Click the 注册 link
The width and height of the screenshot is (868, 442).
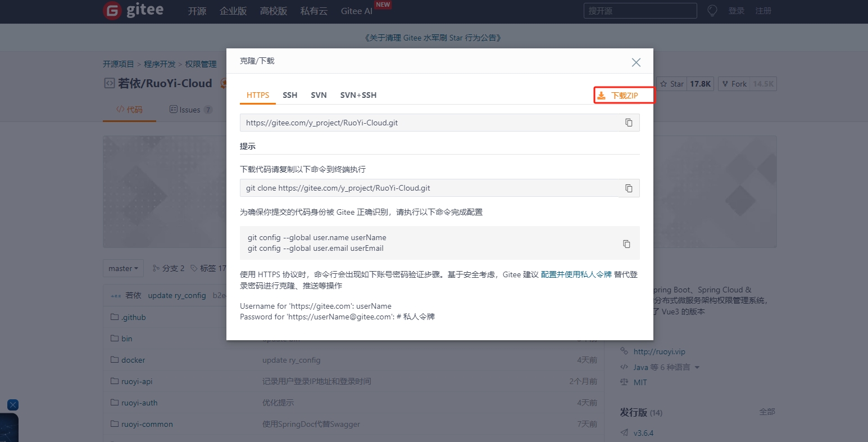(763, 11)
